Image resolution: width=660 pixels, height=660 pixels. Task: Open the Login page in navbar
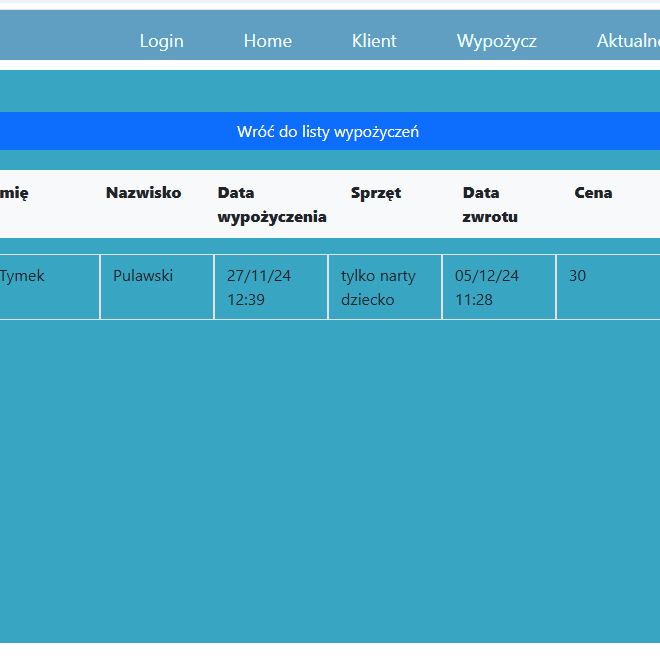pos(161,41)
